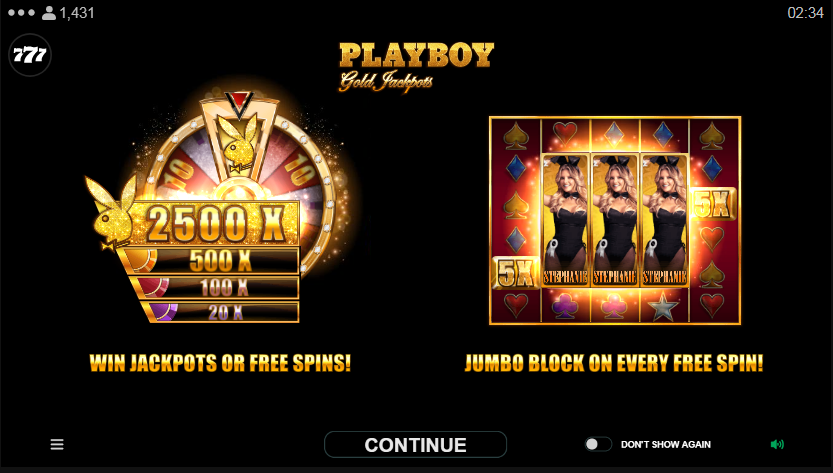The height and width of the screenshot is (473, 833).
Task: Click the left 5X multiplier symbol
Action: pos(515,273)
